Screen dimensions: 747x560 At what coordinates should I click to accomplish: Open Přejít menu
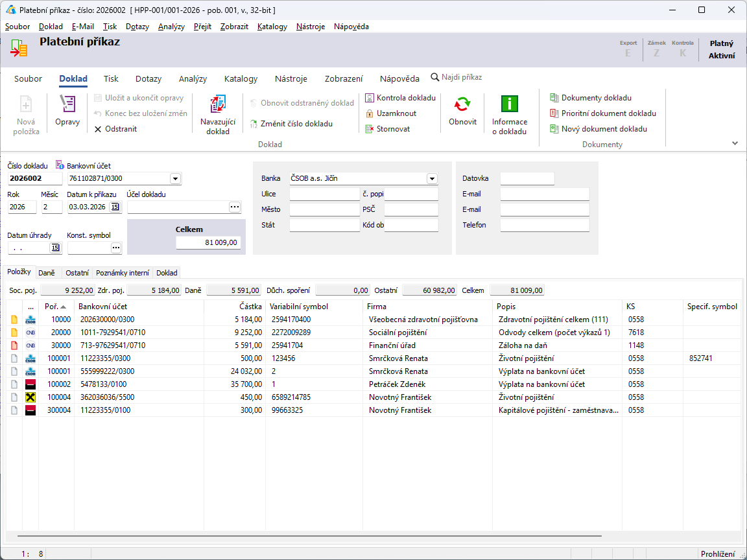202,27
